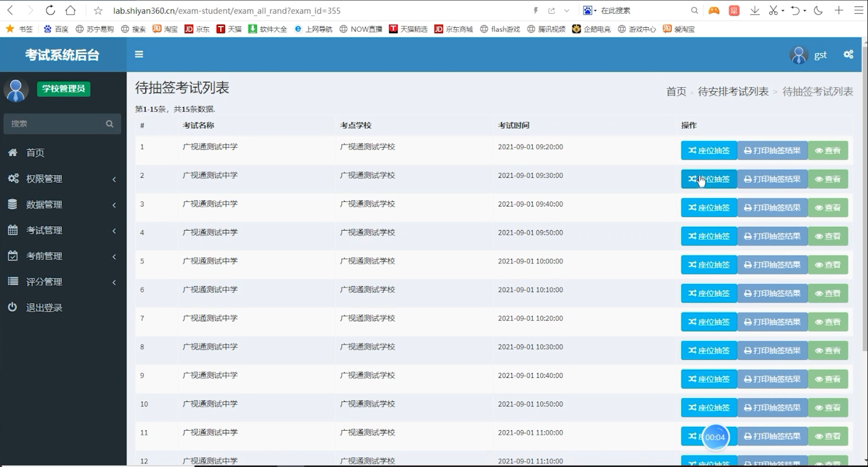Viewport: 868px width, 467px height.
Task: Click the browser address bar URL
Action: (x=227, y=11)
